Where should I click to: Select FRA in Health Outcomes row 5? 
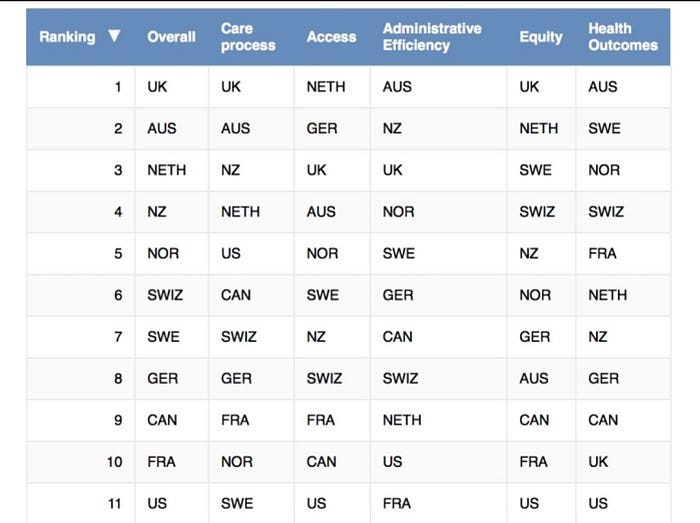602,253
